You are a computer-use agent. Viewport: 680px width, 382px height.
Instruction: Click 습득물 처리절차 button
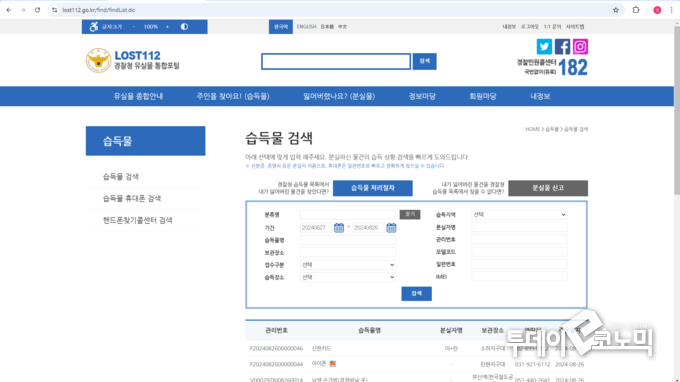click(x=373, y=188)
